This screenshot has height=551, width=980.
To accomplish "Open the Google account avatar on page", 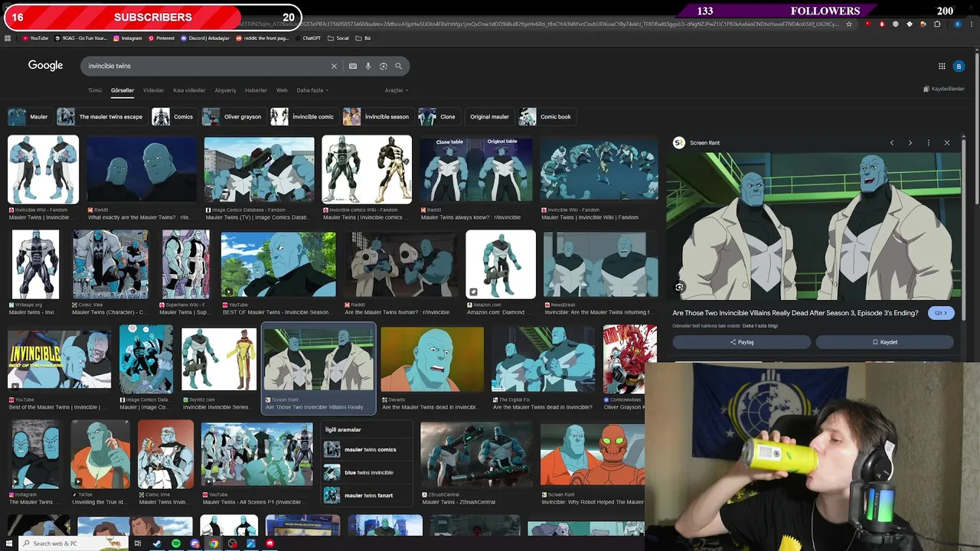I will pyautogui.click(x=959, y=67).
